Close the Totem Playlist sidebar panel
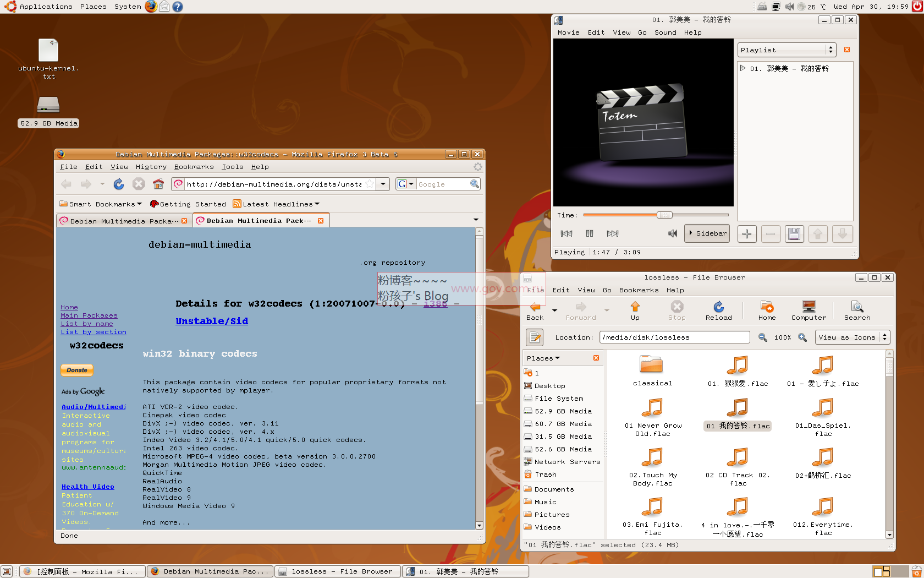 tap(847, 50)
